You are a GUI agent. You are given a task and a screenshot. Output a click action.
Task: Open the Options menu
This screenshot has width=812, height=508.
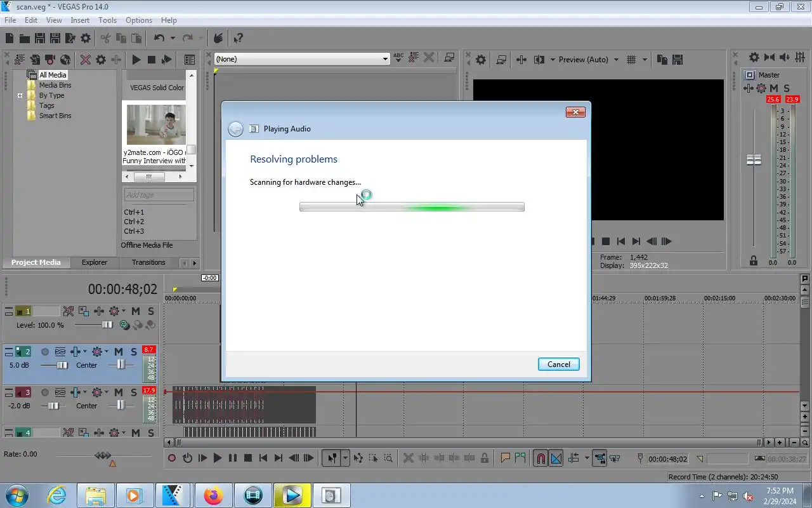click(138, 20)
